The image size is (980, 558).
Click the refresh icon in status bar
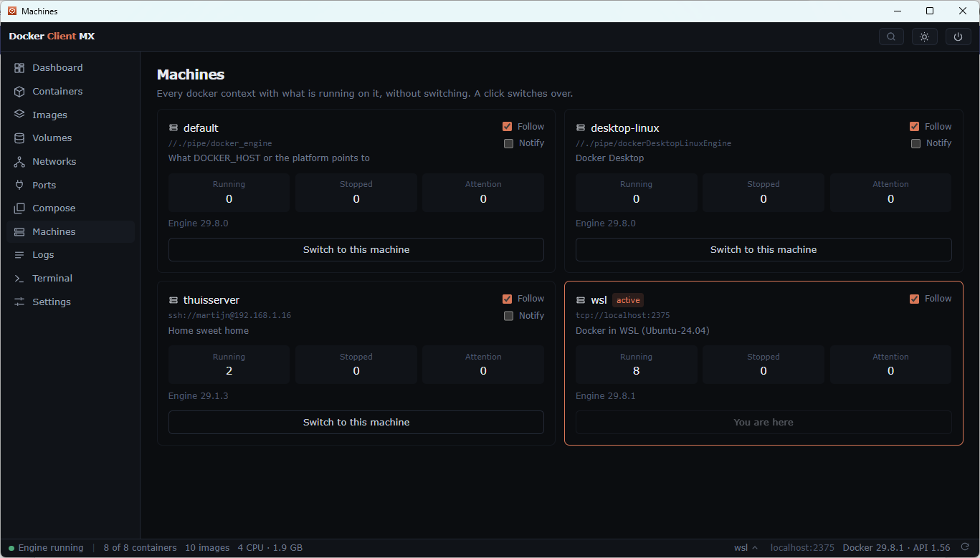pos(965,548)
